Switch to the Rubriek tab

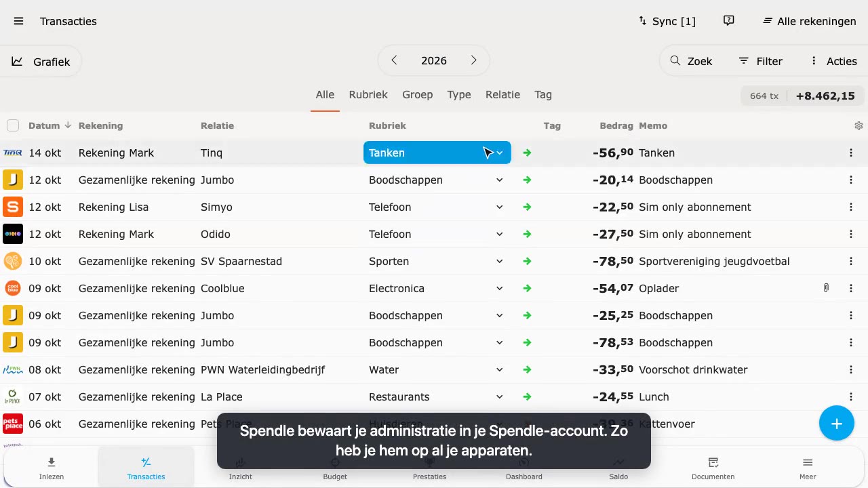(x=368, y=95)
